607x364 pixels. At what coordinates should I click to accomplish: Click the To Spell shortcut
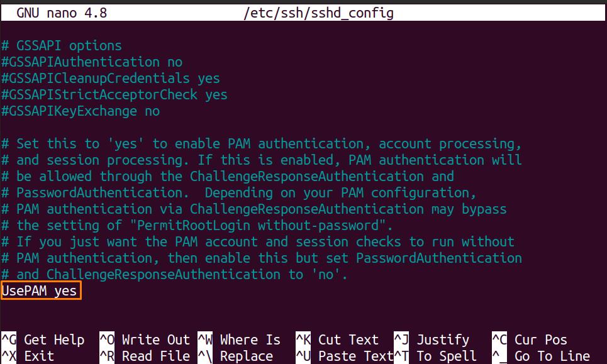coord(435,356)
